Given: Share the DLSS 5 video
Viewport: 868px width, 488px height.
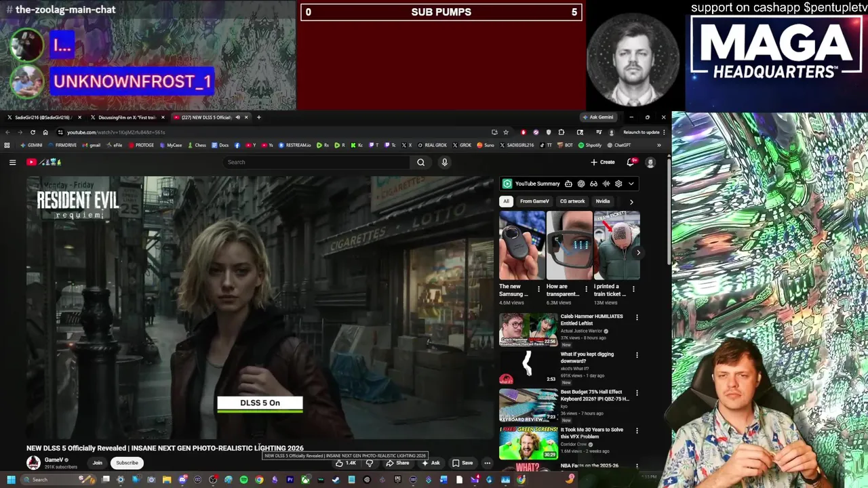Looking at the screenshot, I should tap(397, 463).
